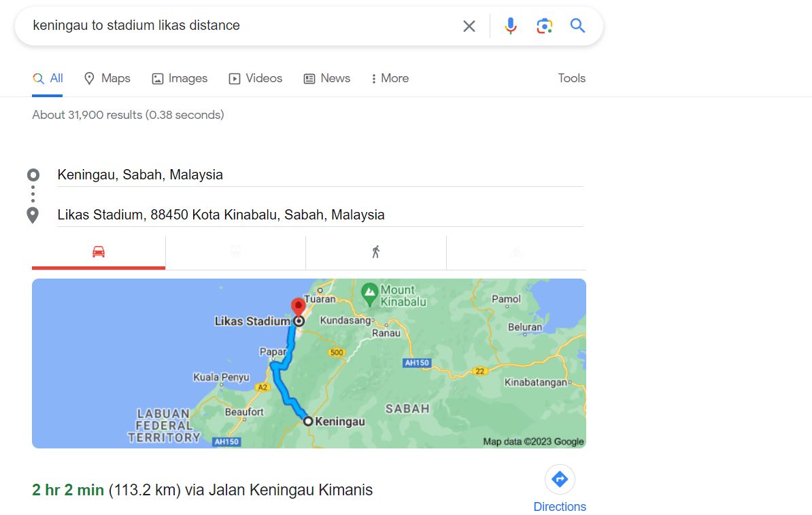Image resolution: width=812 pixels, height=515 pixels.
Task: Edit the Likas Stadium destination field
Action: click(x=320, y=215)
